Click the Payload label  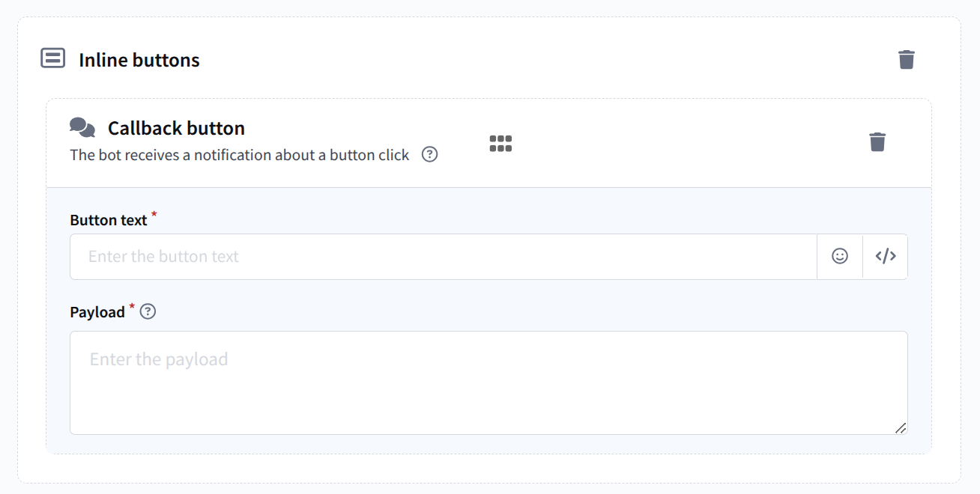pyautogui.click(x=97, y=312)
